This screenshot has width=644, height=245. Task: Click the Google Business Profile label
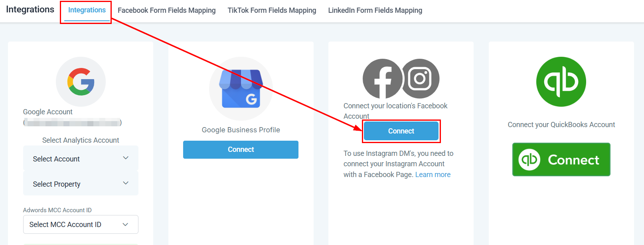pos(241,130)
